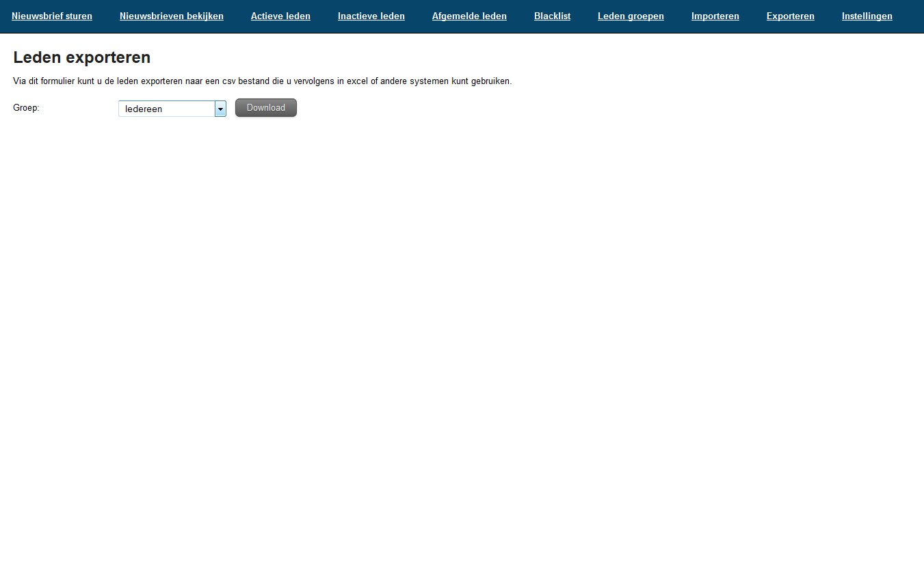
Task: Open Instellingen in the top navigation
Action: tap(867, 16)
